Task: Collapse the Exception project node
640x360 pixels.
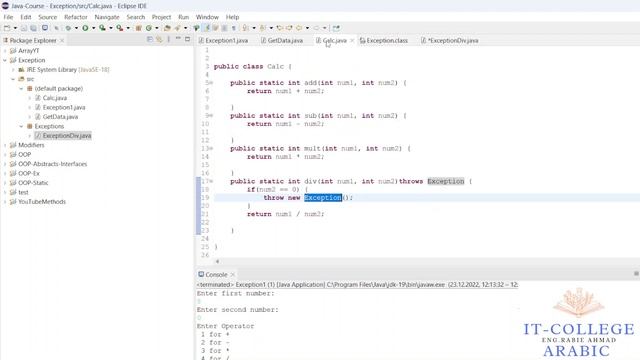Action: [x=5, y=60]
